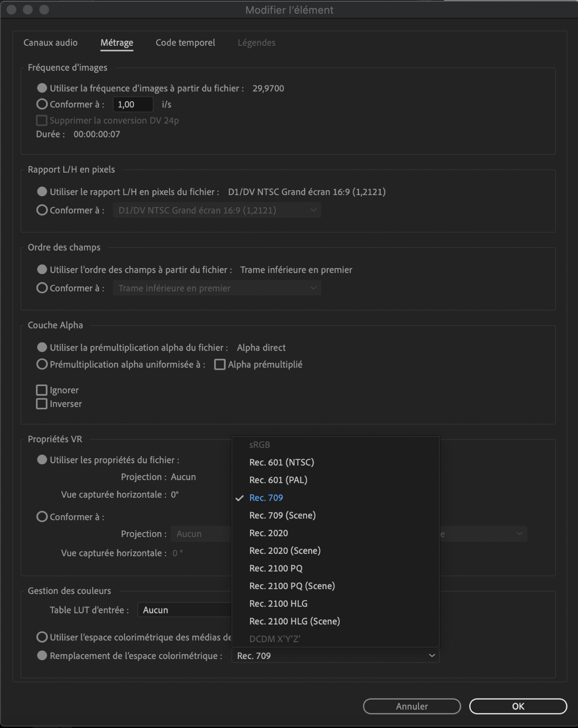Viewport: 578px width, 728px height.
Task: Select Conformer à frame rate radio button
Action: click(x=42, y=104)
